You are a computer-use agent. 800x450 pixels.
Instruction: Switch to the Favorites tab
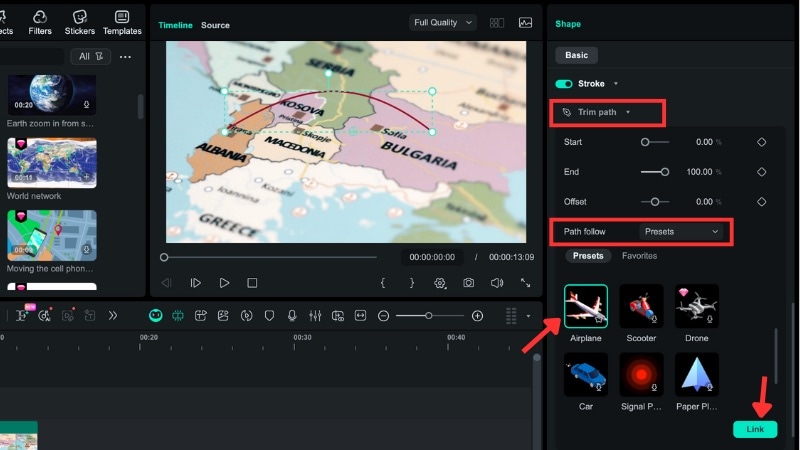639,256
